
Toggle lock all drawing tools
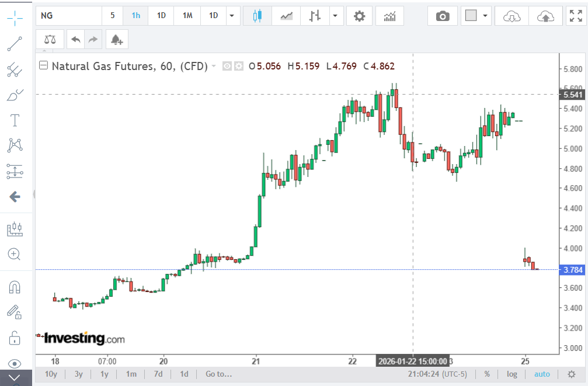pyautogui.click(x=15, y=338)
